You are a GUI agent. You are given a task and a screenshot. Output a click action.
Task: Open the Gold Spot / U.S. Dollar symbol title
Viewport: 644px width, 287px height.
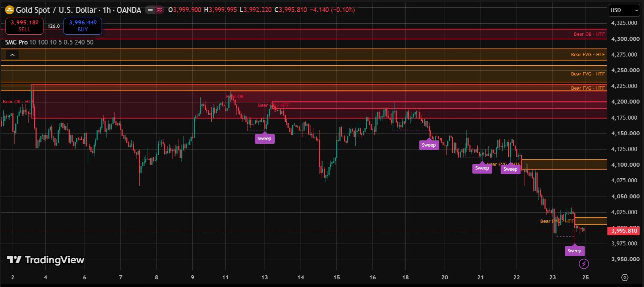coord(78,10)
